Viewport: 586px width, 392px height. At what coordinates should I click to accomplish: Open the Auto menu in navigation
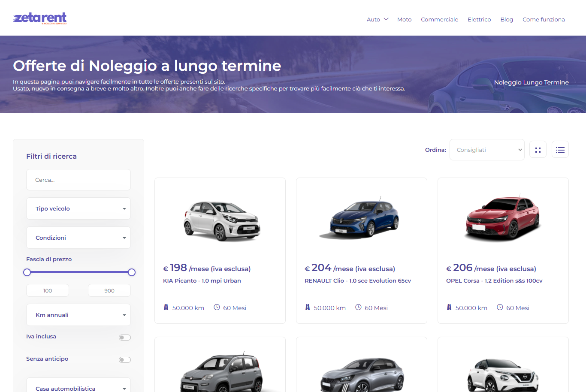pos(377,19)
